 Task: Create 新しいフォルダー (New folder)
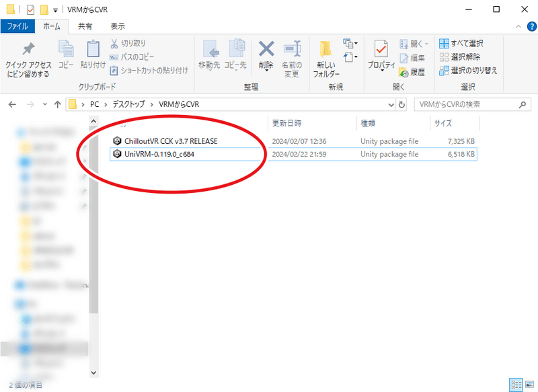tap(326, 59)
